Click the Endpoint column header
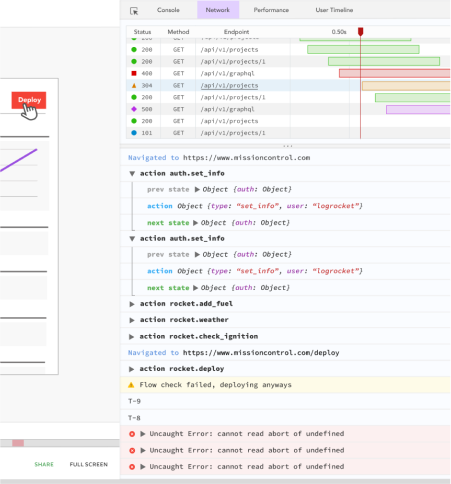This screenshot has width=451, height=484. (236, 32)
